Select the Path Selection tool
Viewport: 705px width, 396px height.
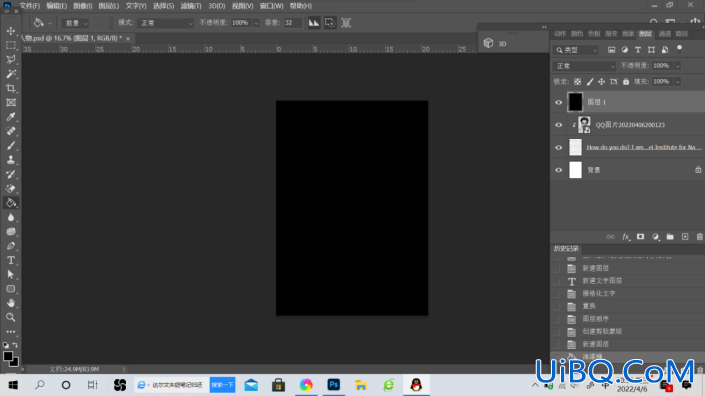coord(11,275)
